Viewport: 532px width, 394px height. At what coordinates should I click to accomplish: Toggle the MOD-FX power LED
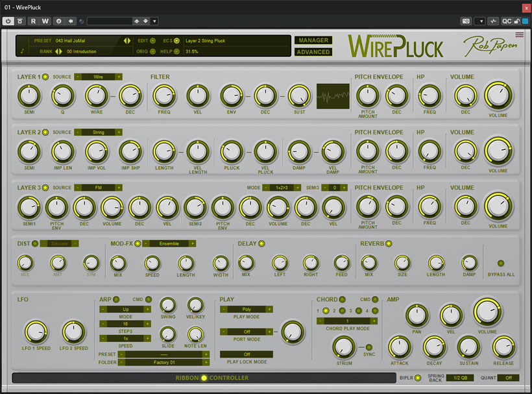(138, 243)
